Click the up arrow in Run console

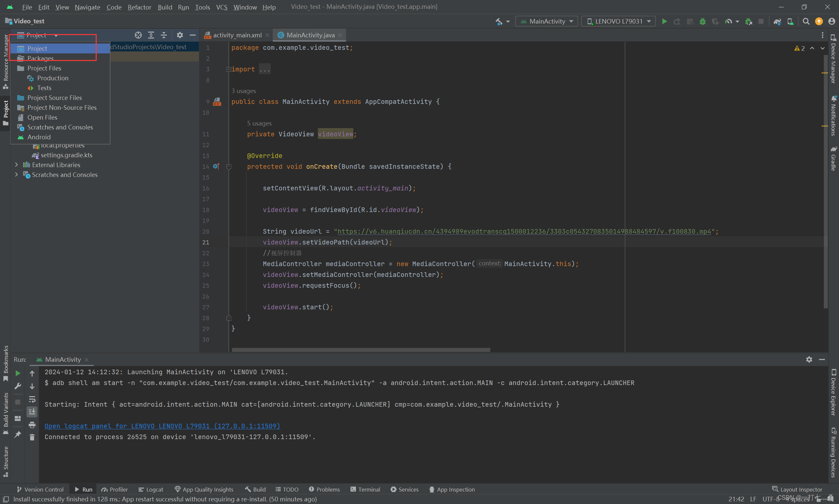click(32, 373)
